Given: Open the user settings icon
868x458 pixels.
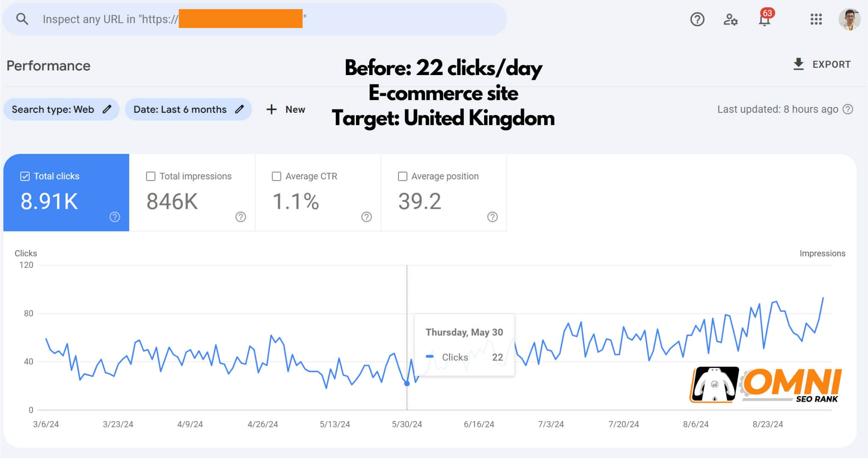Looking at the screenshot, I should click(x=730, y=19).
